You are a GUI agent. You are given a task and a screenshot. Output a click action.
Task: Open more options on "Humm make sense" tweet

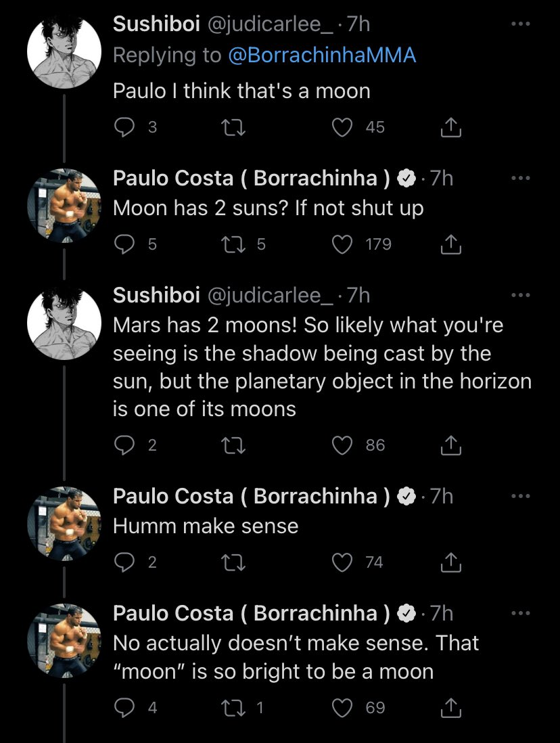point(519,497)
